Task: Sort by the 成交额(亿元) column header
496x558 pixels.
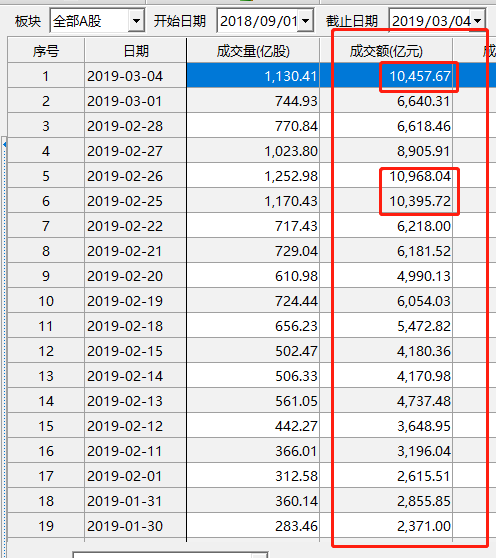Action: [386, 51]
